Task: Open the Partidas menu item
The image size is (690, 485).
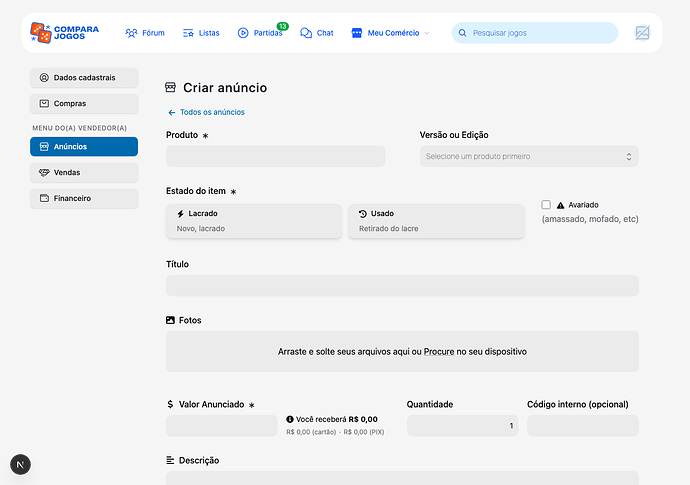Action: coord(260,33)
